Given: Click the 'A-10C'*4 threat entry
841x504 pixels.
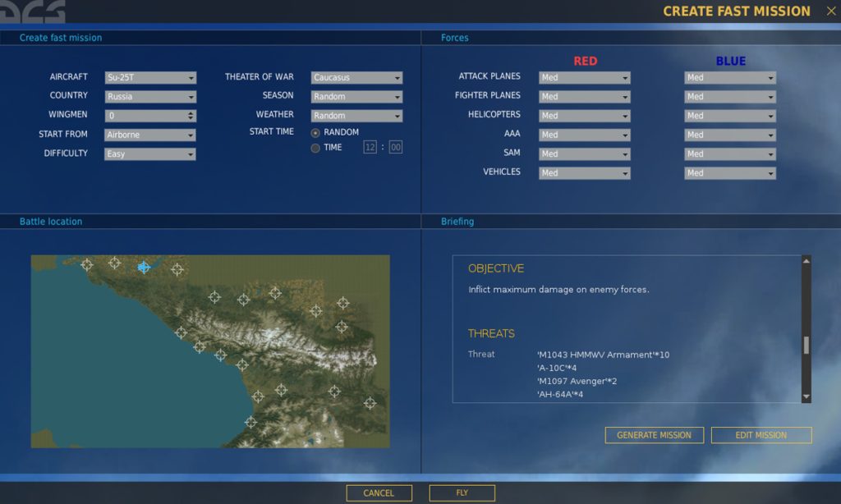Looking at the screenshot, I should [x=558, y=369].
